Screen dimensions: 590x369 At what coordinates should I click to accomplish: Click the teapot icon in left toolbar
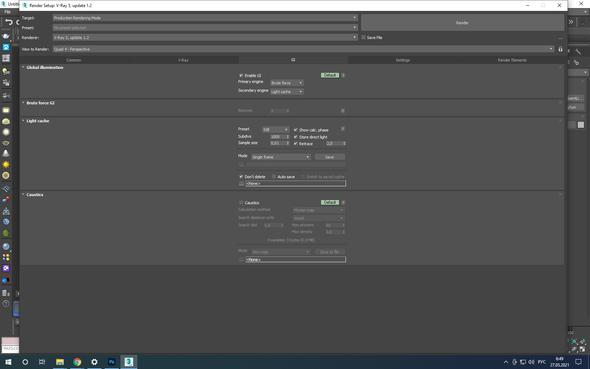click(6, 143)
